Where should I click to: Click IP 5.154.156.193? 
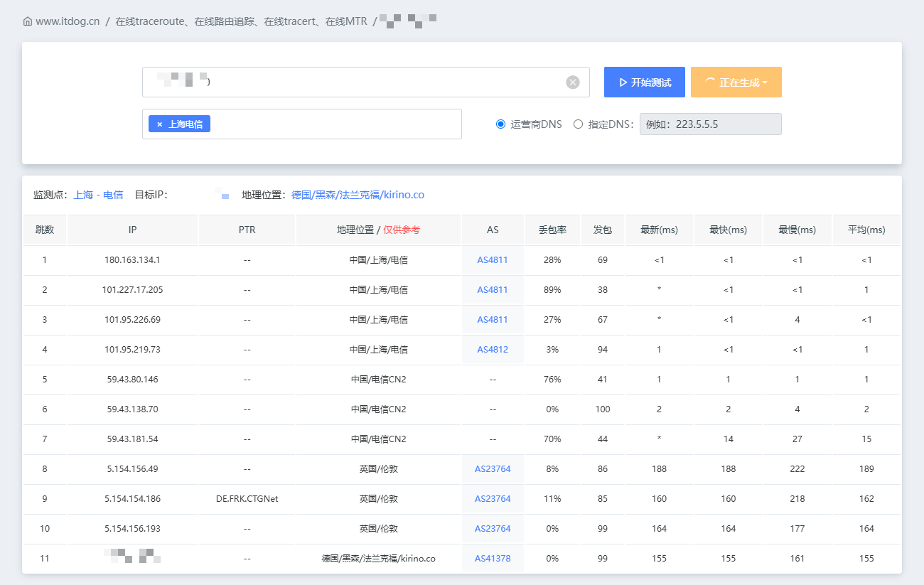[x=132, y=529]
